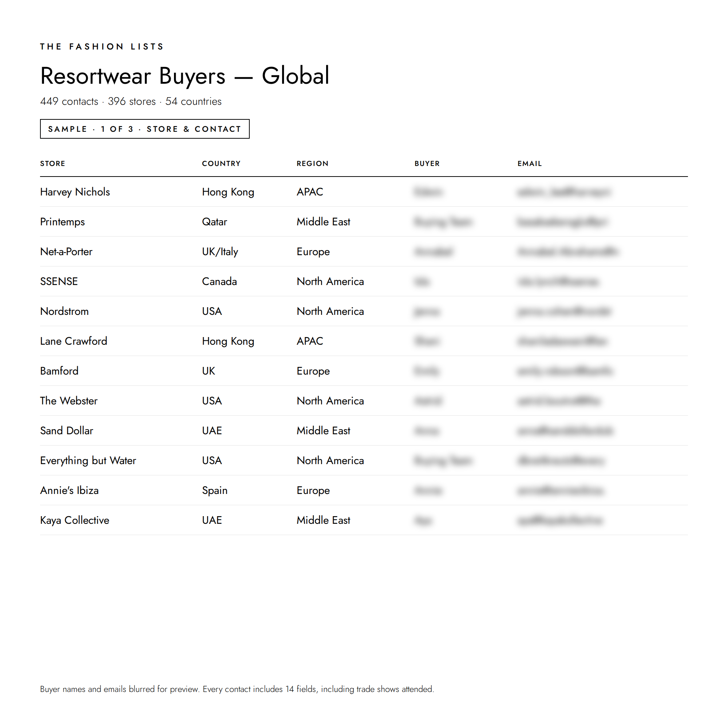Viewport: 728px width, 728px height.
Task: Click the 'APAC' region in Lane Crawford row
Action: coord(310,341)
